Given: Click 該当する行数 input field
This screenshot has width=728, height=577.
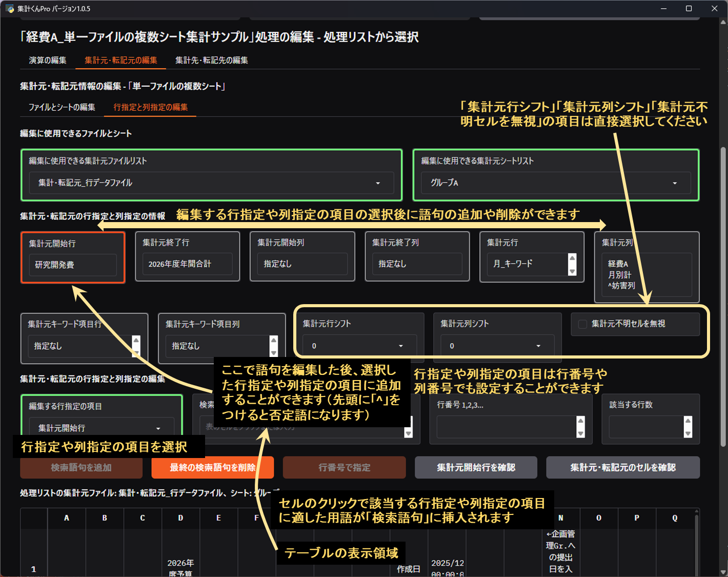Looking at the screenshot, I should pyautogui.click(x=646, y=427).
